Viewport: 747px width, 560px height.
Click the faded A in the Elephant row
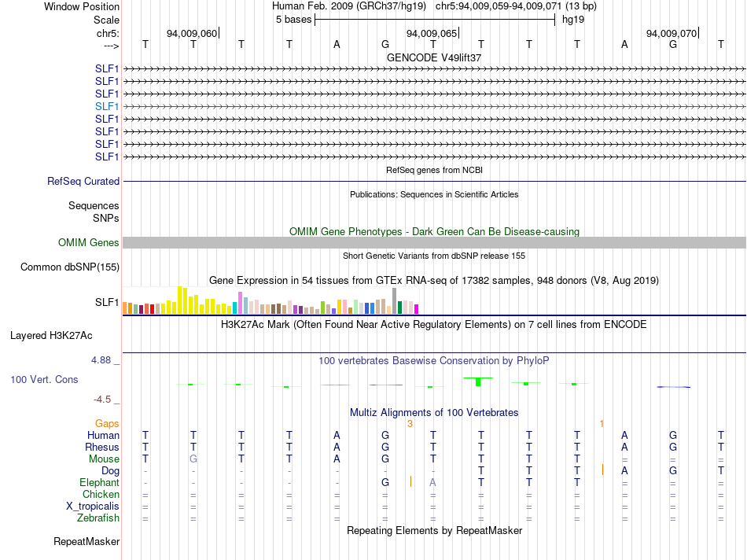tap(432, 482)
